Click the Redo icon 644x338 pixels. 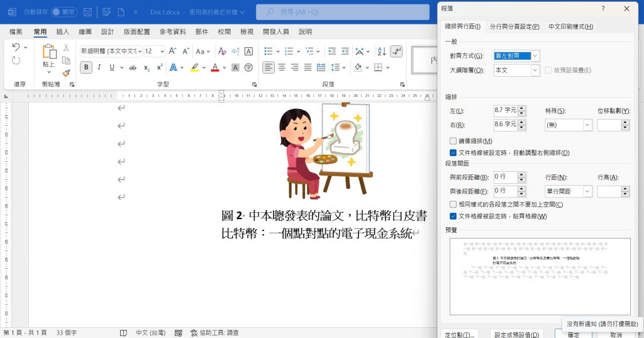16,60
